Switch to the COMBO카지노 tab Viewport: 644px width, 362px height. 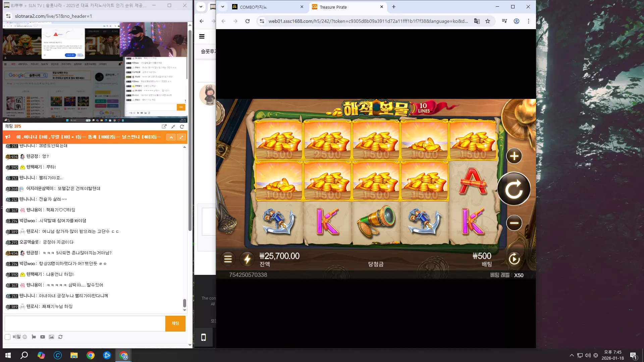point(268,7)
